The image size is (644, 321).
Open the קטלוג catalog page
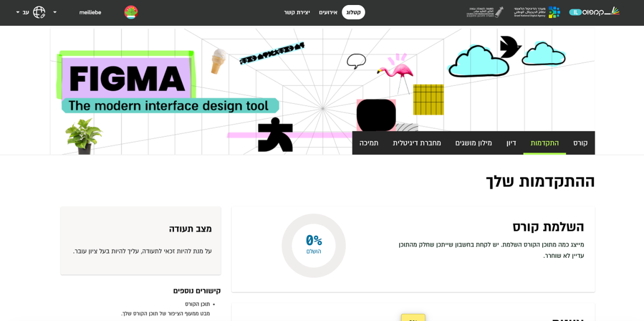pyautogui.click(x=353, y=12)
